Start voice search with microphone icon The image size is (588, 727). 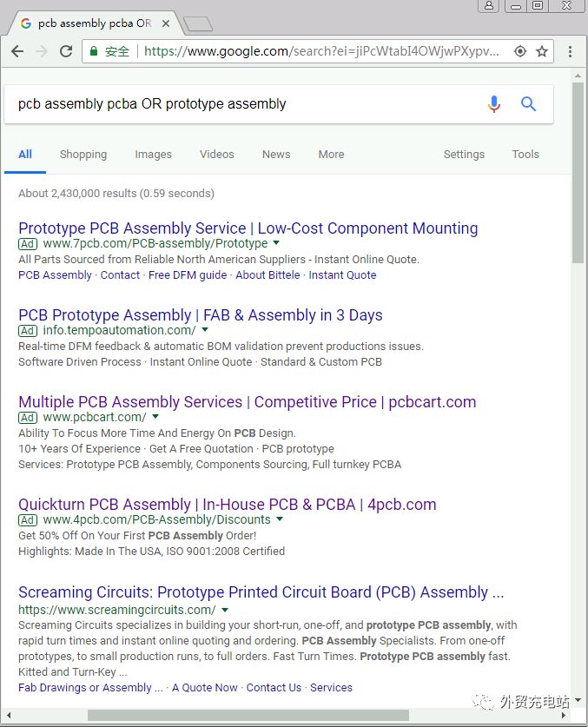tap(494, 104)
